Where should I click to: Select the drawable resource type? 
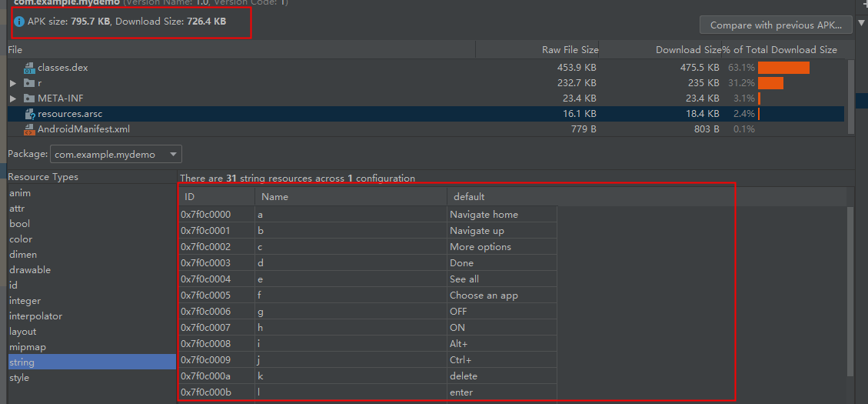[30, 270]
